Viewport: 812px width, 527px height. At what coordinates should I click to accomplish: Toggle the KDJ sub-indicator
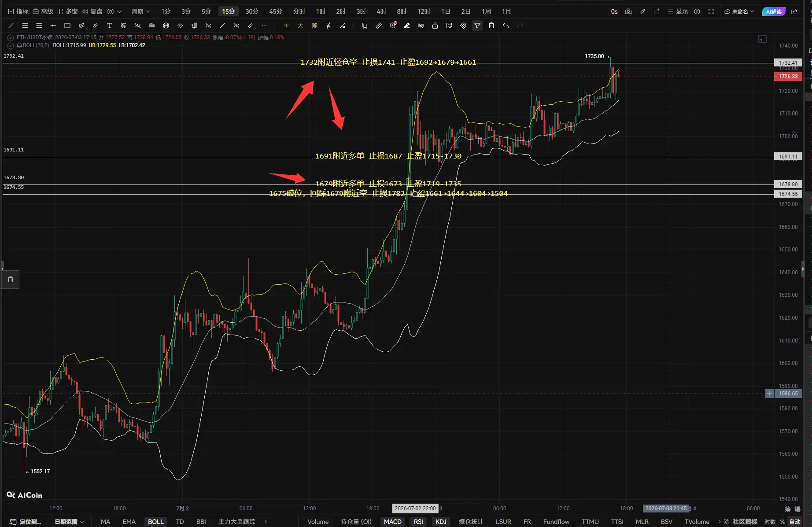pyautogui.click(x=441, y=522)
